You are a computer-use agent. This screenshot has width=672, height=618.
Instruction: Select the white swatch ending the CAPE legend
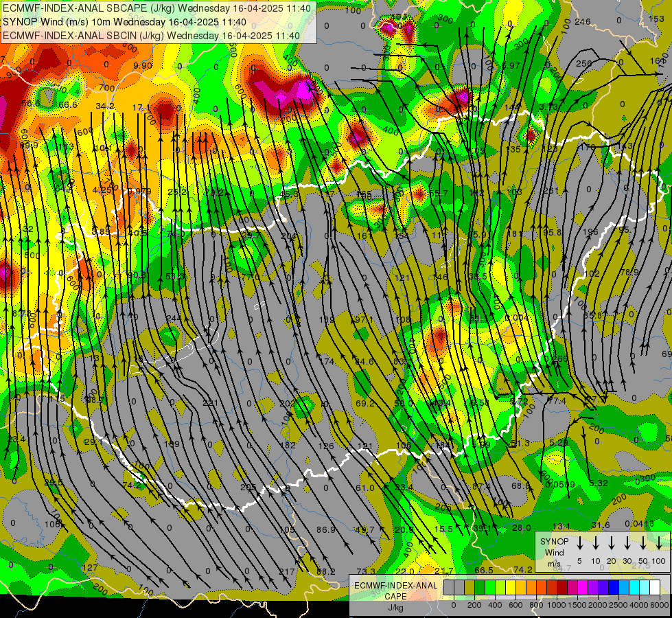[x=654, y=587]
